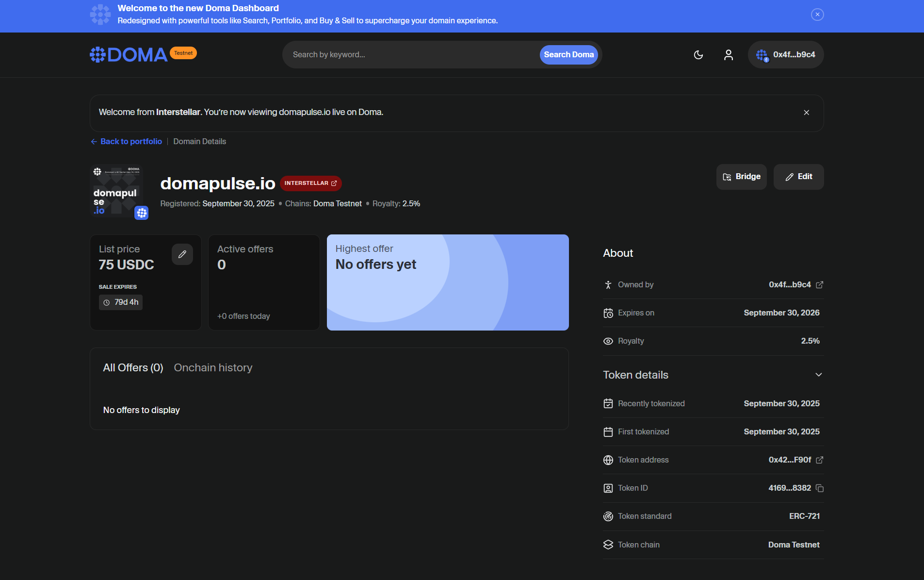Switch to the Onchain history tab

213,368
